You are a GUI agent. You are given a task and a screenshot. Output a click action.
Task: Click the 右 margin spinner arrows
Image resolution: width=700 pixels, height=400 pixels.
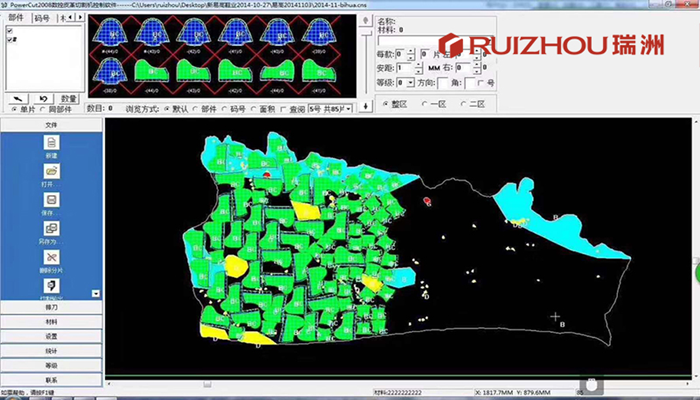click(x=477, y=68)
